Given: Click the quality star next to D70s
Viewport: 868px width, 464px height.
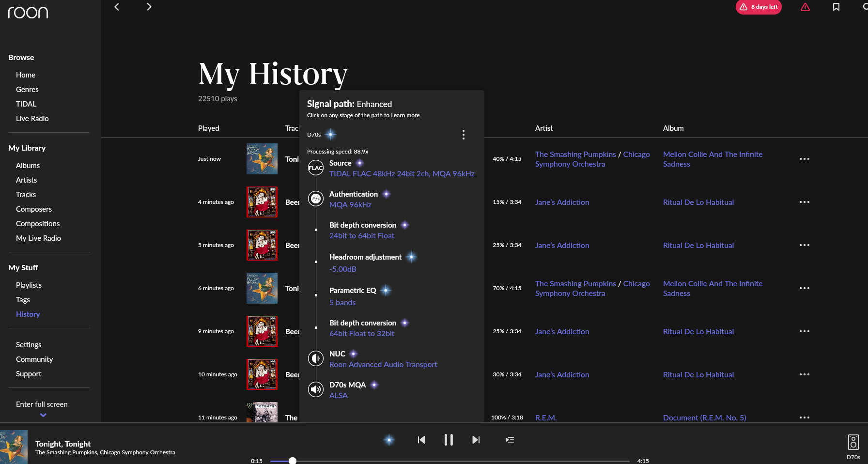Looking at the screenshot, I should (330, 134).
